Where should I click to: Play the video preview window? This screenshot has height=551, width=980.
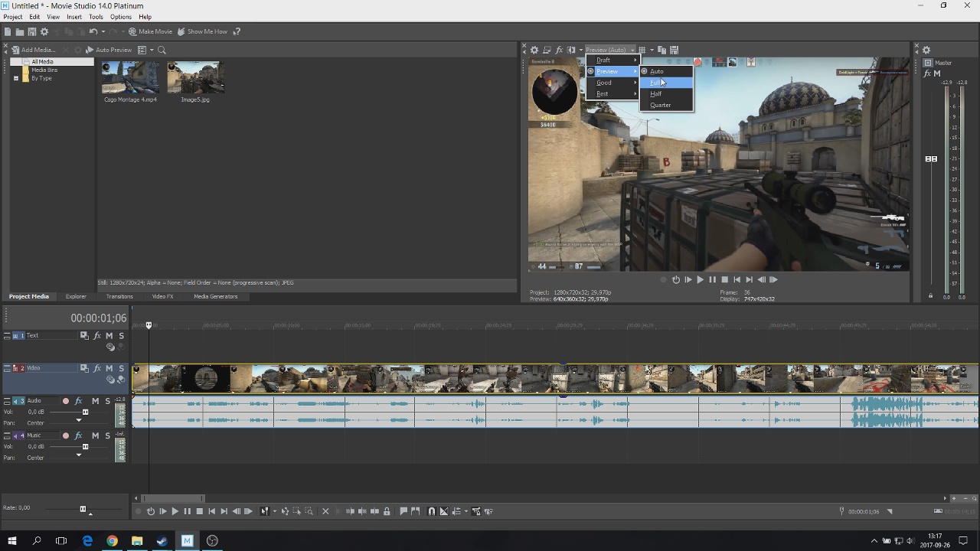[700, 280]
